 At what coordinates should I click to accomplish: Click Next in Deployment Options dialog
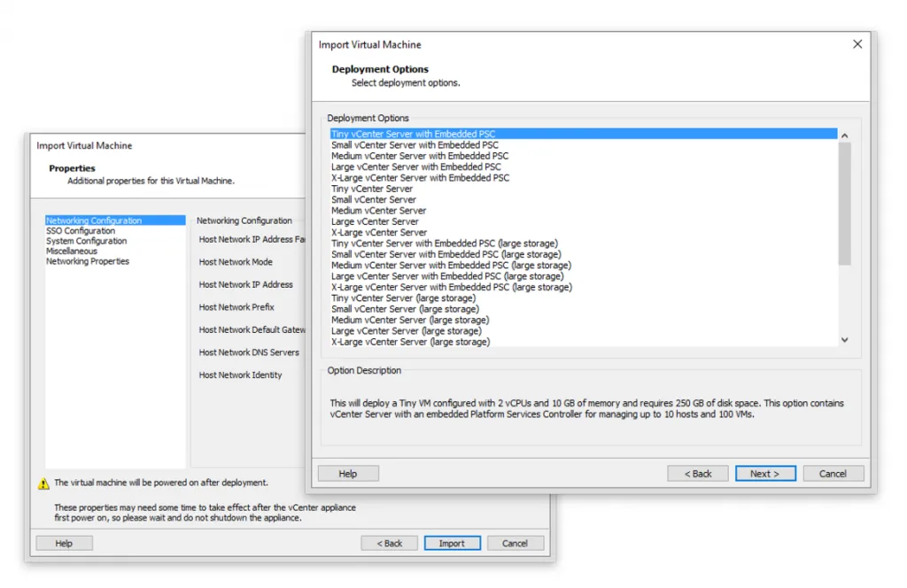click(x=765, y=474)
